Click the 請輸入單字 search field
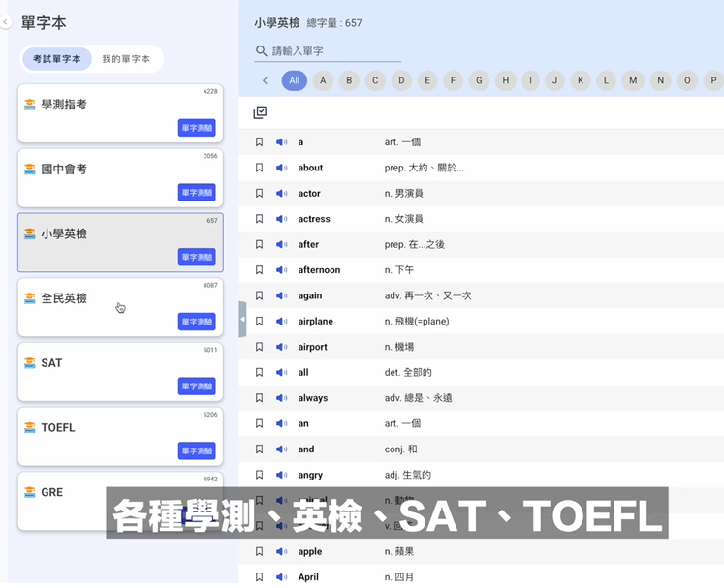Screen dimensions: 724x588 (x=334, y=50)
